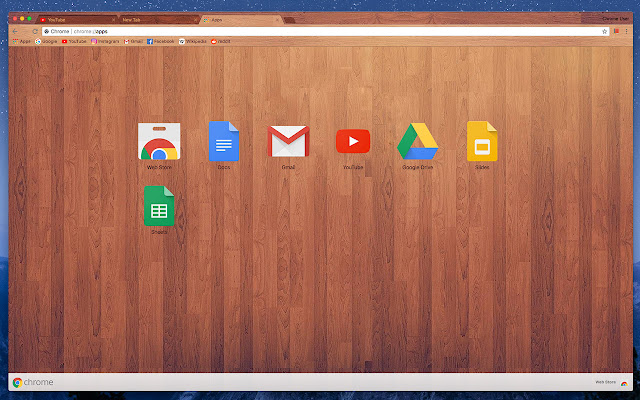Open the Instagram bookmark
This screenshot has width=640, height=400.
pos(105,41)
